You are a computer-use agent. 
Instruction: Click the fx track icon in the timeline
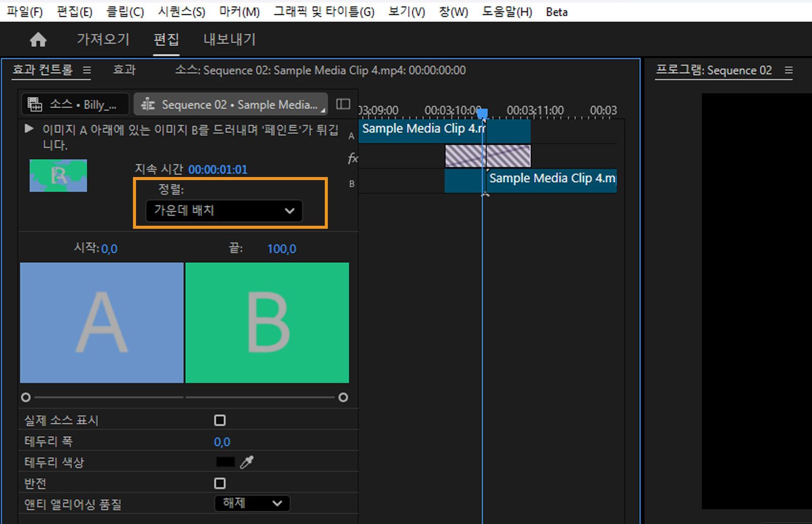353,158
